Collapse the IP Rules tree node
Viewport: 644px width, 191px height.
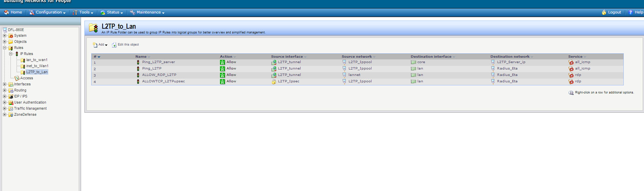coord(11,54)
